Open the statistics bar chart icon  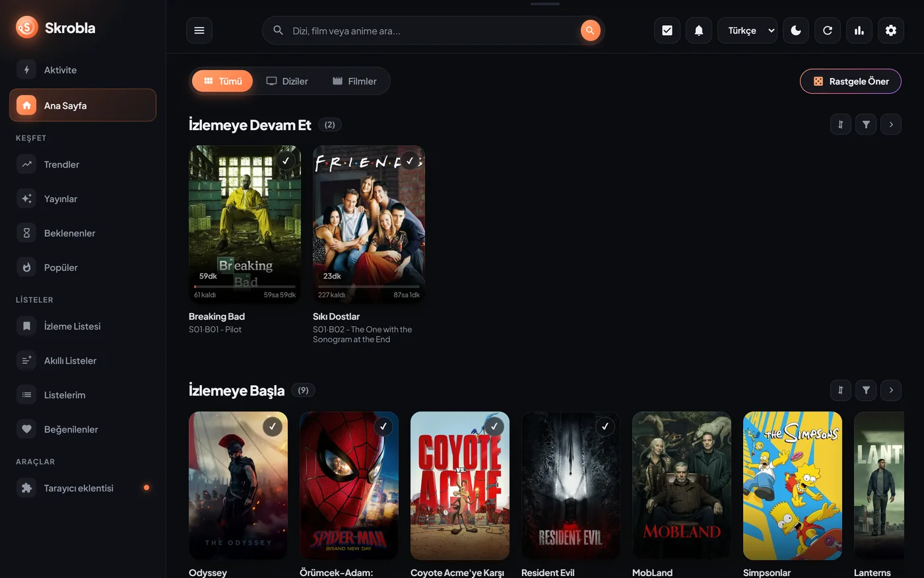coord(859,30)
